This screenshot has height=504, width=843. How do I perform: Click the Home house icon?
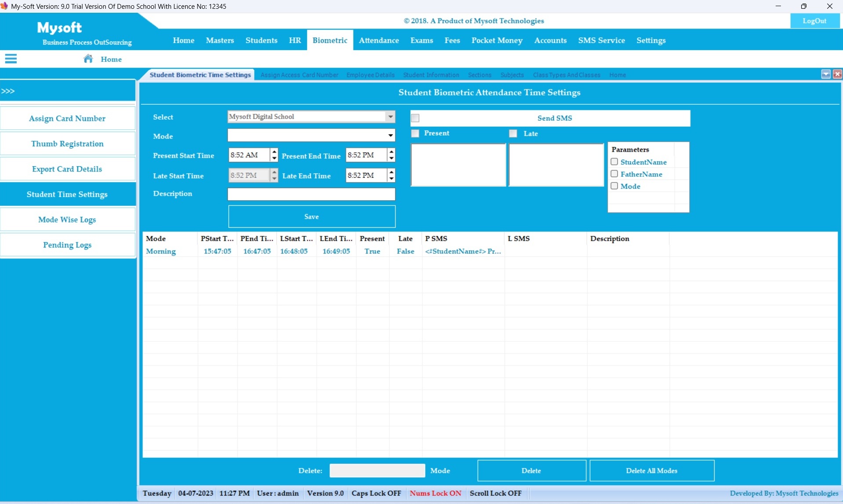88,59
